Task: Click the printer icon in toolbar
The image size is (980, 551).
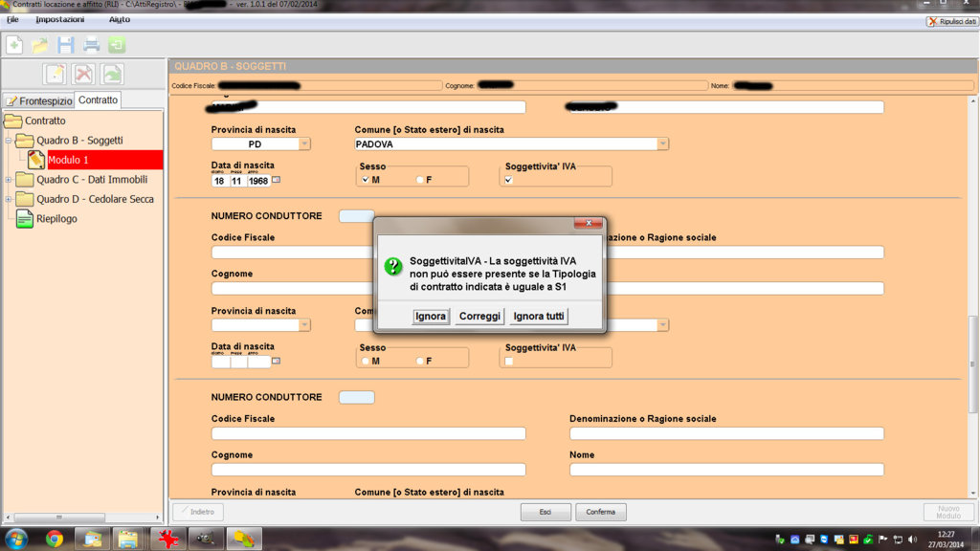Action: tap(91, 44)
